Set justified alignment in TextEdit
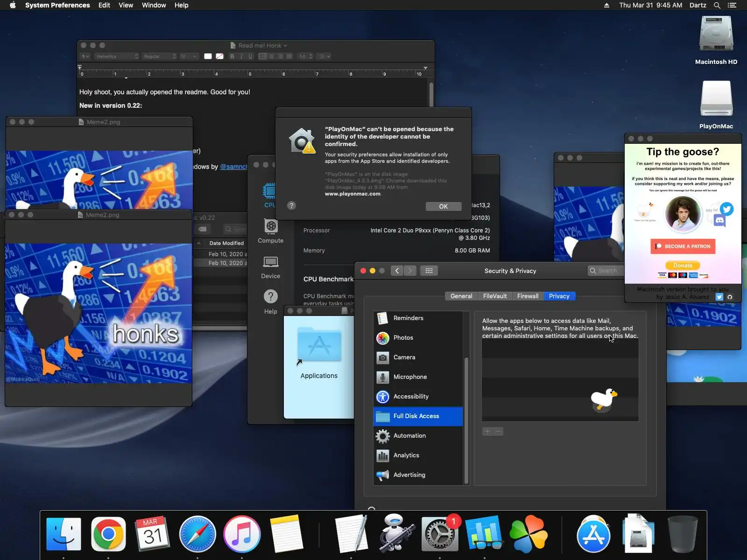The width and height of the screenshot is (747, 560). coord(289,56)
